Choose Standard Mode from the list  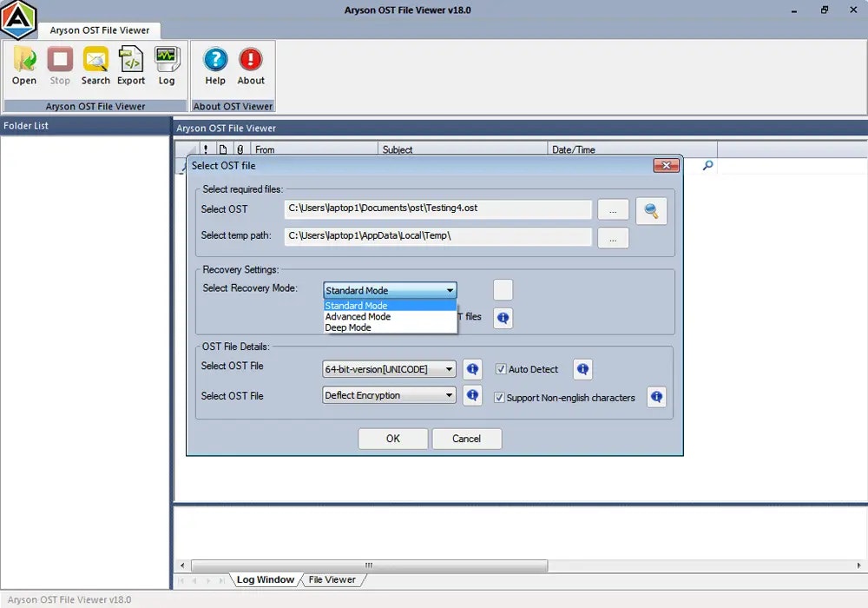pos(390,305)
